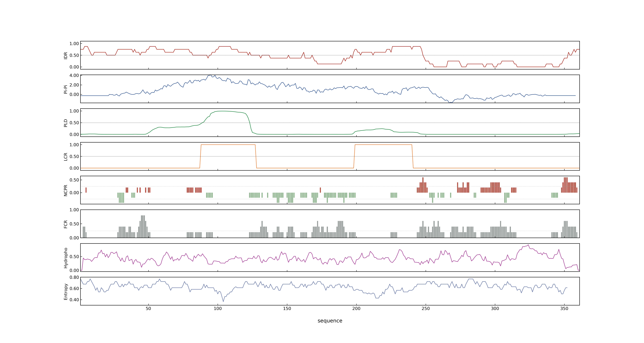
Task: Select x-axis tick label 250
Action: click(x=425, y=309)
